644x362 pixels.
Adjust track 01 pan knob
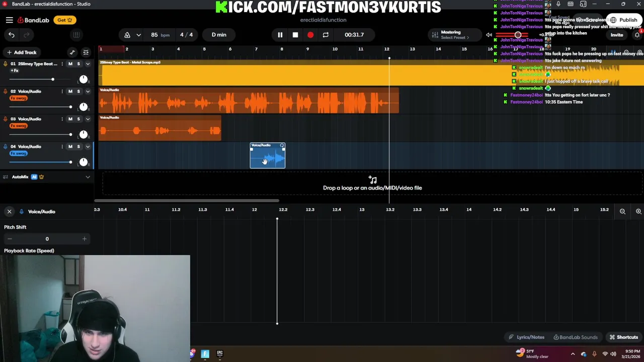(84, 79)
